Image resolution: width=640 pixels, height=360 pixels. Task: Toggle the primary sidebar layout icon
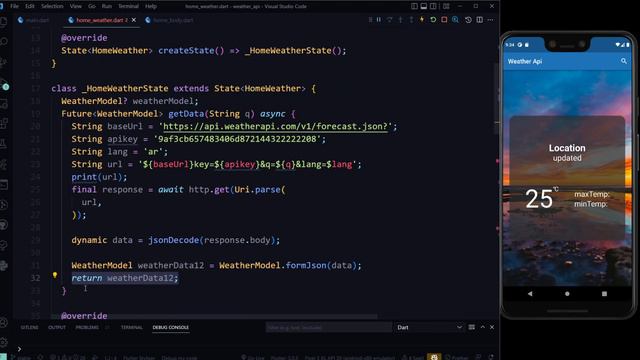coord(414,6)
